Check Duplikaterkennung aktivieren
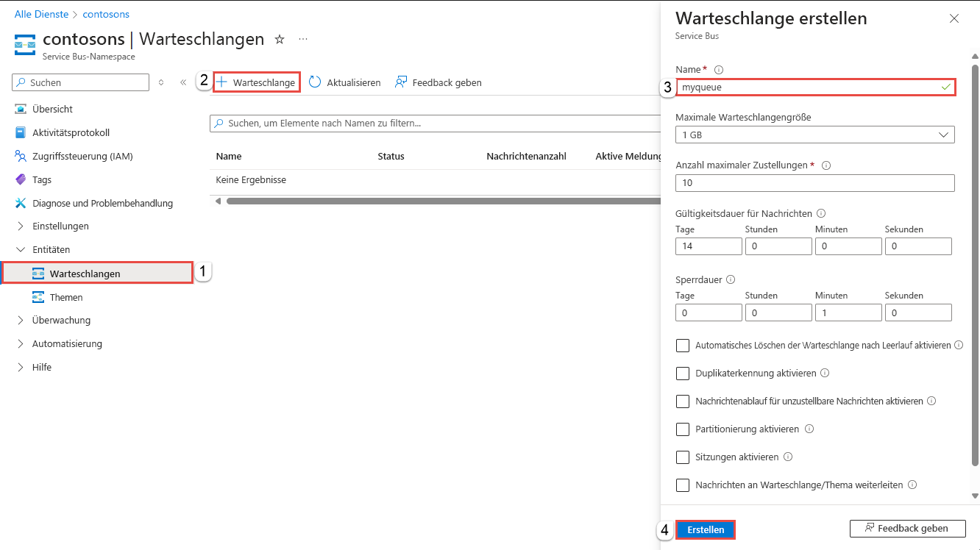Image resolution: width=980 pixels, height=550 pixels. pos(683,373)
